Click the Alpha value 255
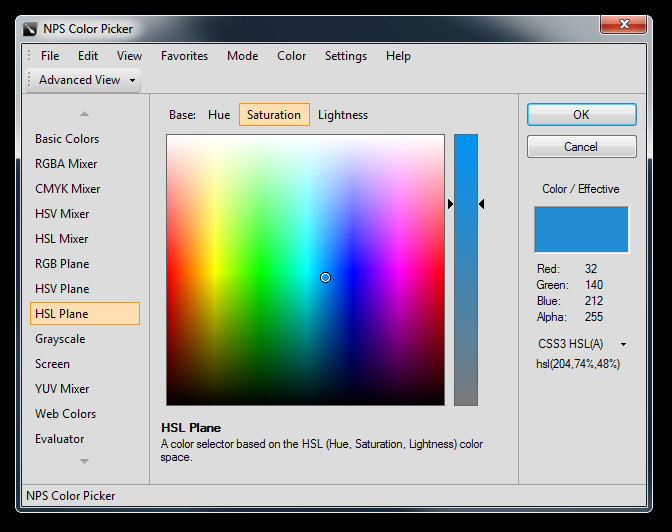The image size is (672, 532). tap(594, 317)
